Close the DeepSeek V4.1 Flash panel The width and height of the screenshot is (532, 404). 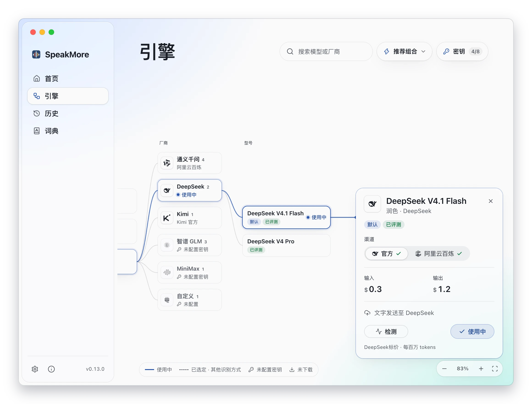coord(491,201)
